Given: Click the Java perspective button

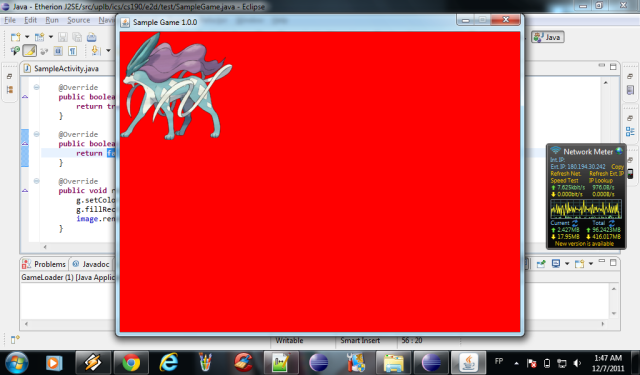Looking at the screenshot, I should point(548,37).
